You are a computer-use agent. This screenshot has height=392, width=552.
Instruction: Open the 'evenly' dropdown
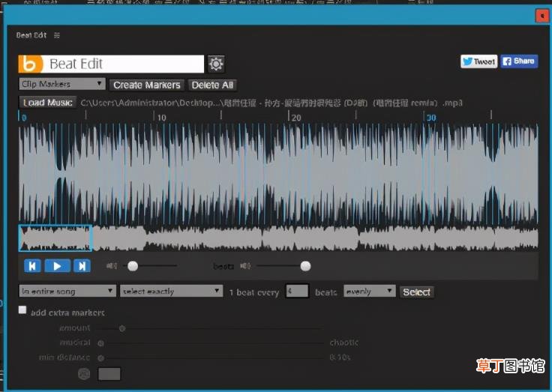pos(369,291)
